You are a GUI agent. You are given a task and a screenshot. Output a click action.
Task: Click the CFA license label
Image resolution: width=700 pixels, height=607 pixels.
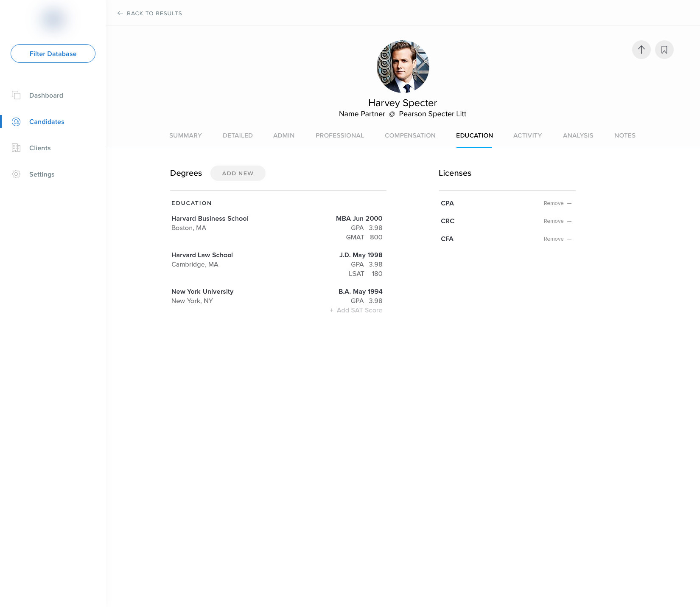coord(447,239)
